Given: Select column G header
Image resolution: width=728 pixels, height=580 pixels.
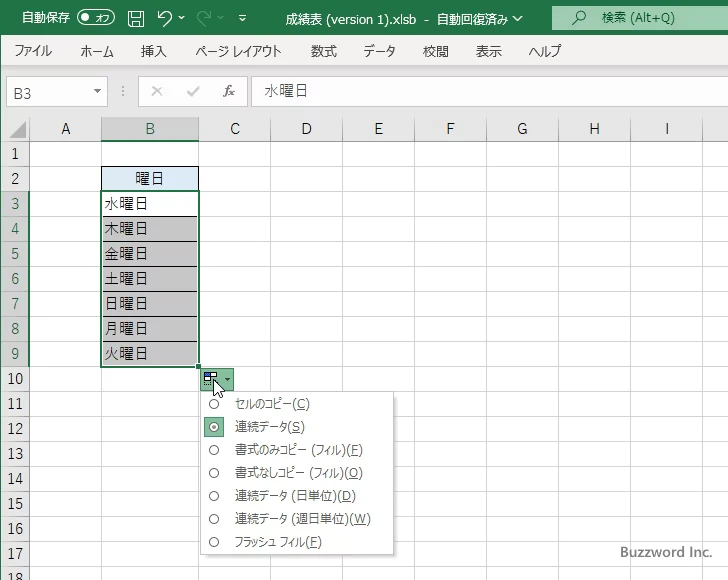Looking at the screenshot, I should 522,129.
